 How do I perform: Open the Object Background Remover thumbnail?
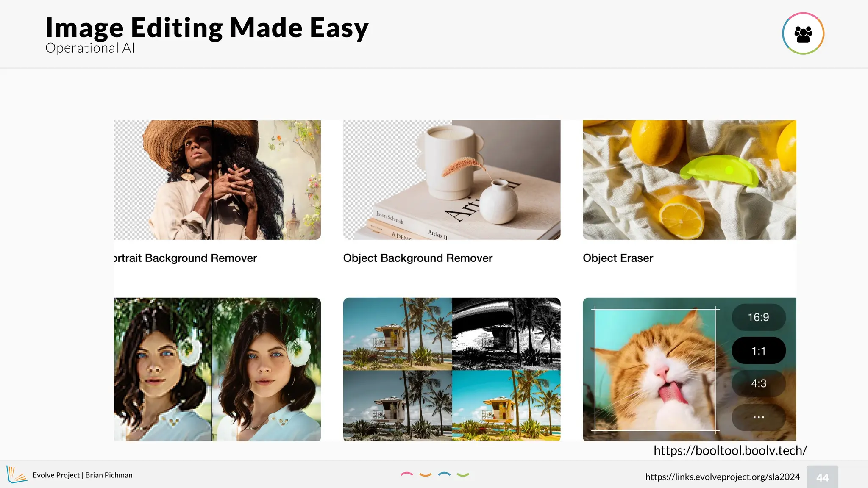(452, 180)
